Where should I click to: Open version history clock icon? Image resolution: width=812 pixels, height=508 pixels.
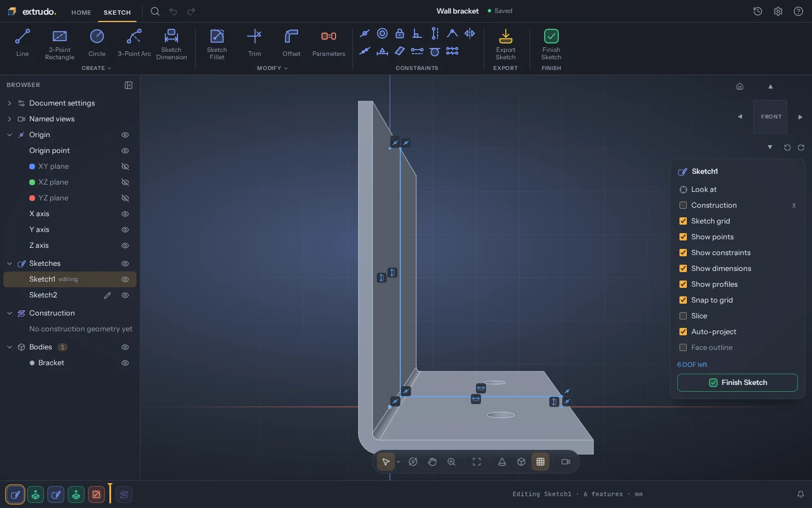pyautogui.click(x=758, y=11)
